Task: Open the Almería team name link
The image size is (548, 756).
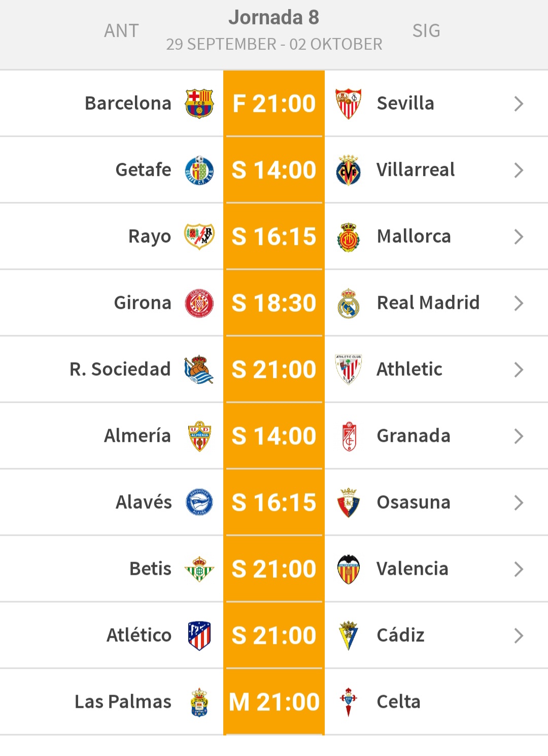Action: tap(138, 436)
